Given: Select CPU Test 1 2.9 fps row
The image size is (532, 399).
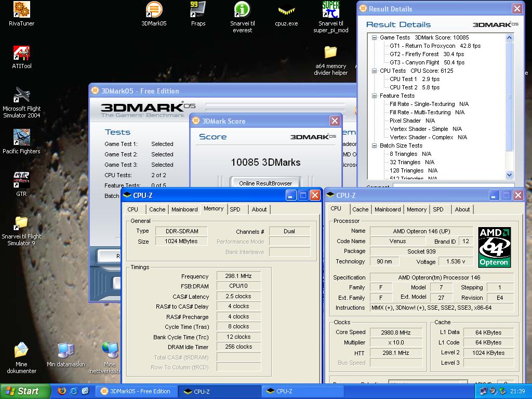Looking at the screenshot, I should pyautogui.click(x=414, y=79).
